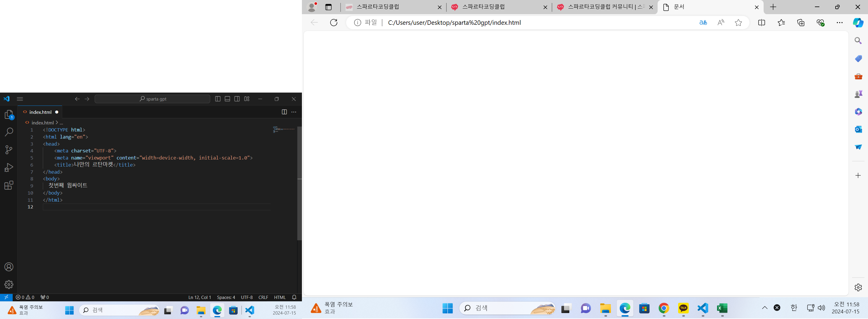This screenshot has width=868, height=319.
Task: Select the index.html editor tab
Action: click(x=40, y=112)
